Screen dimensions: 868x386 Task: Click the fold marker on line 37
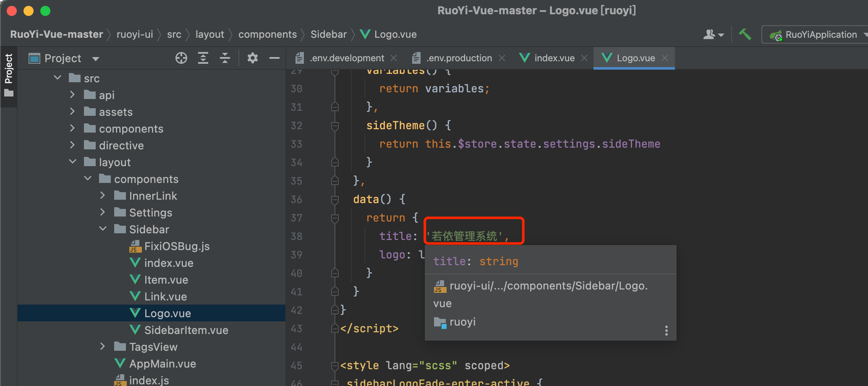pos(335,218)
